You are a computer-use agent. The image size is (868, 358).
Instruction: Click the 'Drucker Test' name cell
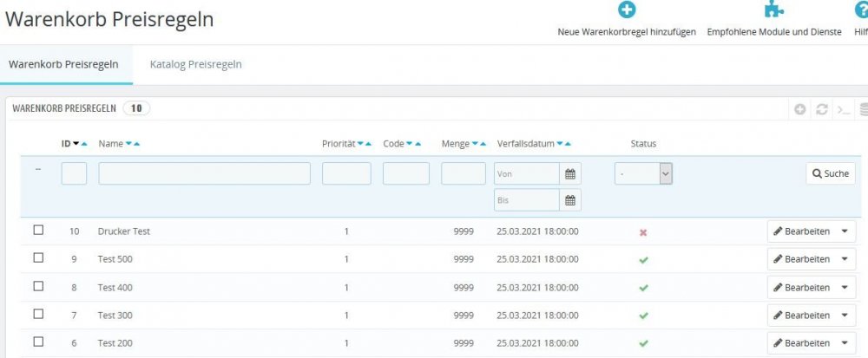(x=124, y=231)
